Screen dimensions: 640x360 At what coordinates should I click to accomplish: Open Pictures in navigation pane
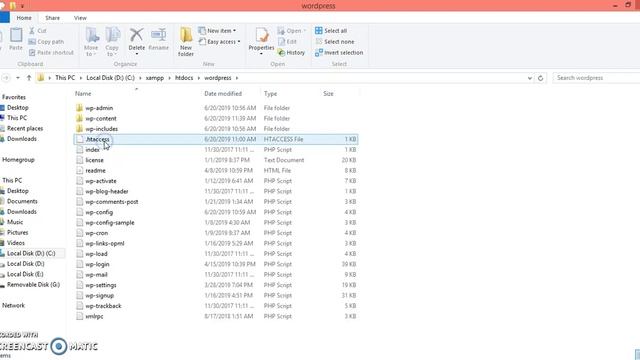click(18, 232)
